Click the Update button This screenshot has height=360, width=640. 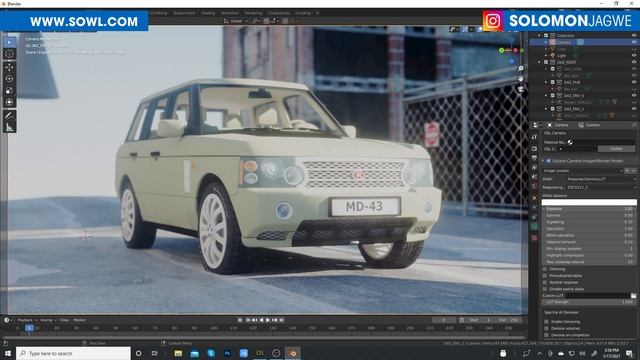coord(616,149)
